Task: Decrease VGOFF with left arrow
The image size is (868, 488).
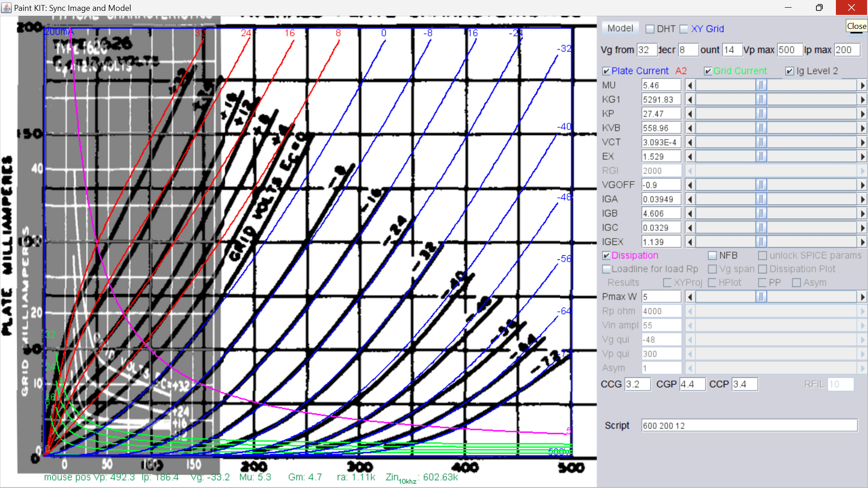Action: (690, 185)
